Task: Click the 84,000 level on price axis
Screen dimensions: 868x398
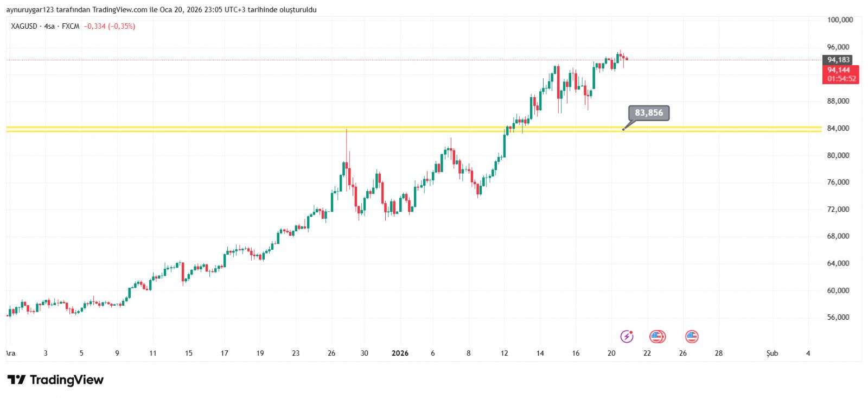Action: coord(838,129)
